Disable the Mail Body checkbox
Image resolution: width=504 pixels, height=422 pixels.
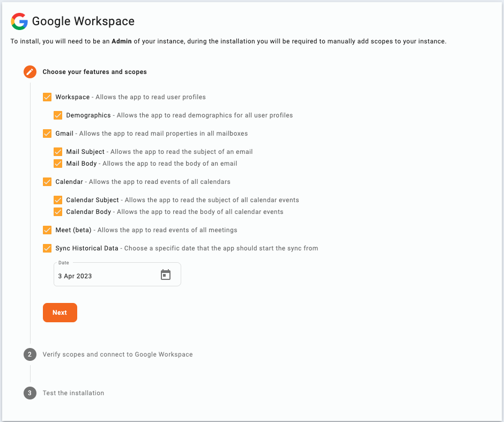(x=58, y=163)
